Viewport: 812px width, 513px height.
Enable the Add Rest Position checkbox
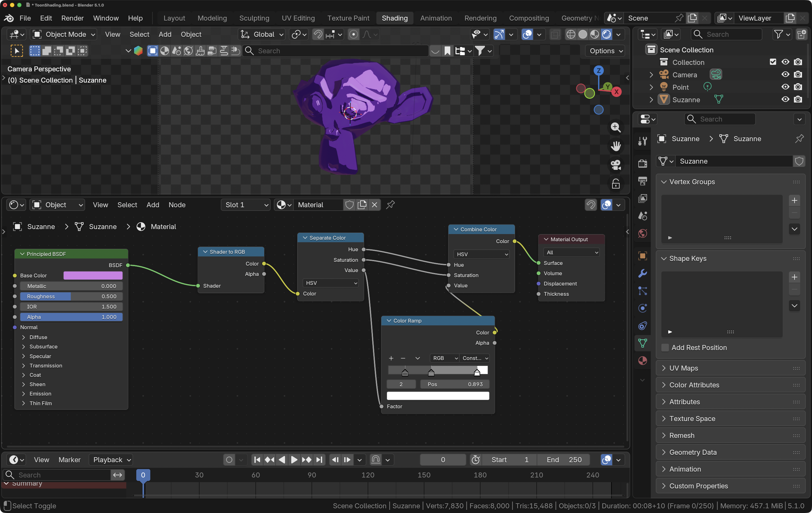coord(665,348)
